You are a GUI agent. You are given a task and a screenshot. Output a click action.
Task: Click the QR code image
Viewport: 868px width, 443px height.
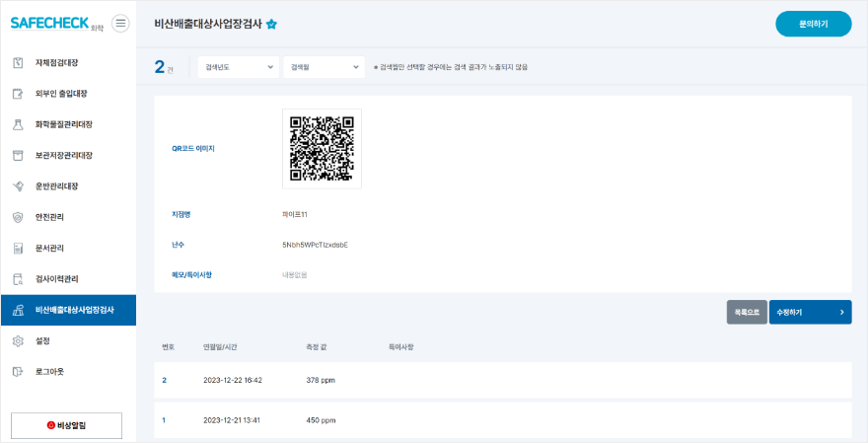point(322,149)
